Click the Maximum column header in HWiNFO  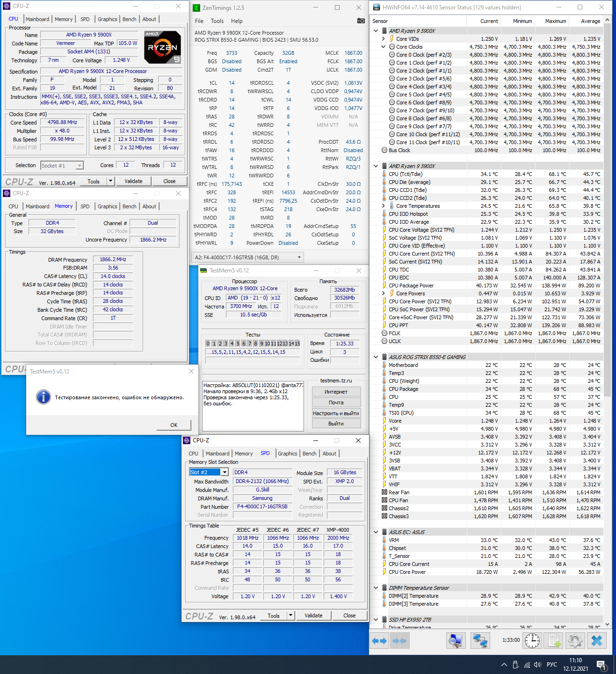pos(552,21)
